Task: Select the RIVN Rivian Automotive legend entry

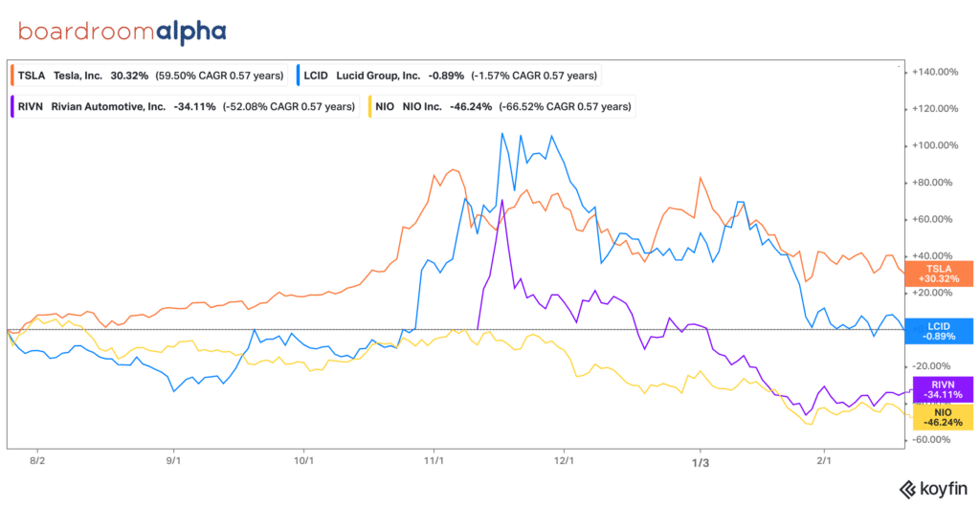Action: pyautogui.click(x=185, y=107)
